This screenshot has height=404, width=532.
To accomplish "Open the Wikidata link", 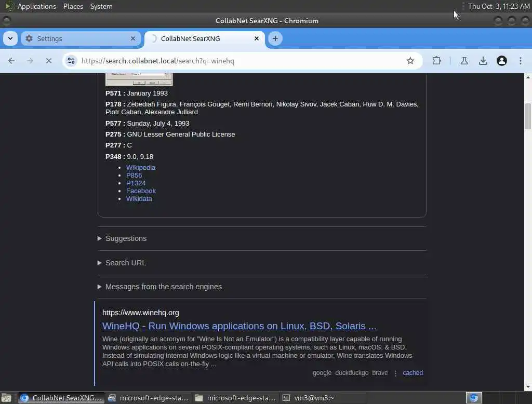I will 139,198.
